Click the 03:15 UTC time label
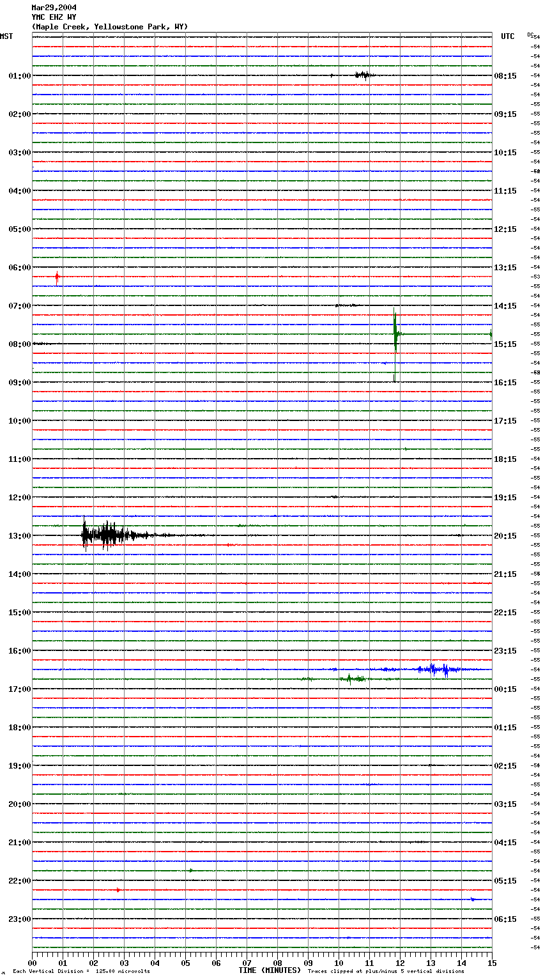The height and width of the screenshot is (980, 543). click(505, 804)
